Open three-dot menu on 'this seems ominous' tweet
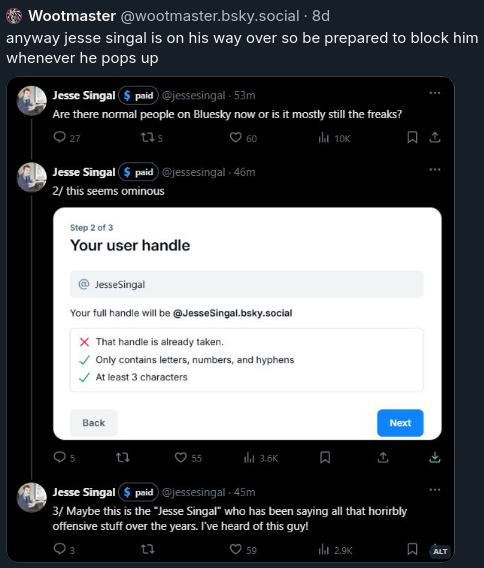484x568 pixels. 435,170
